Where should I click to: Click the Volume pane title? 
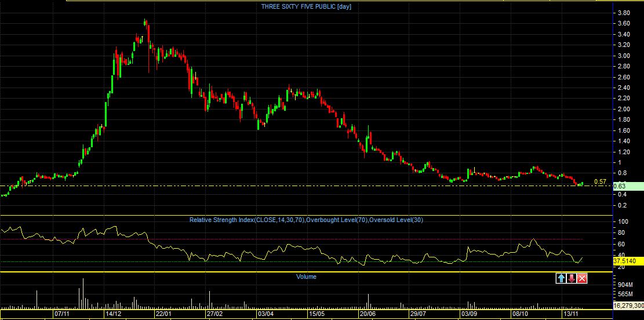tap(307, 277)
